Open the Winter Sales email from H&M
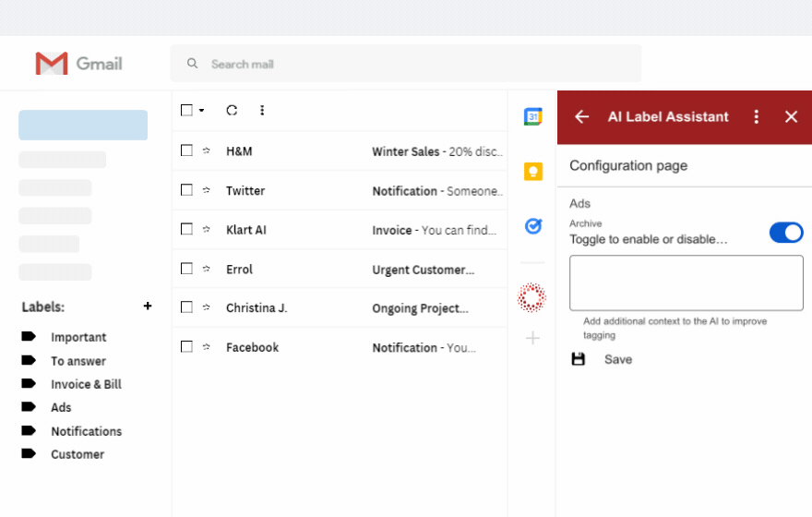Image resolution: width=812 pixels, height=517 pixels. (x=340, y=150)
